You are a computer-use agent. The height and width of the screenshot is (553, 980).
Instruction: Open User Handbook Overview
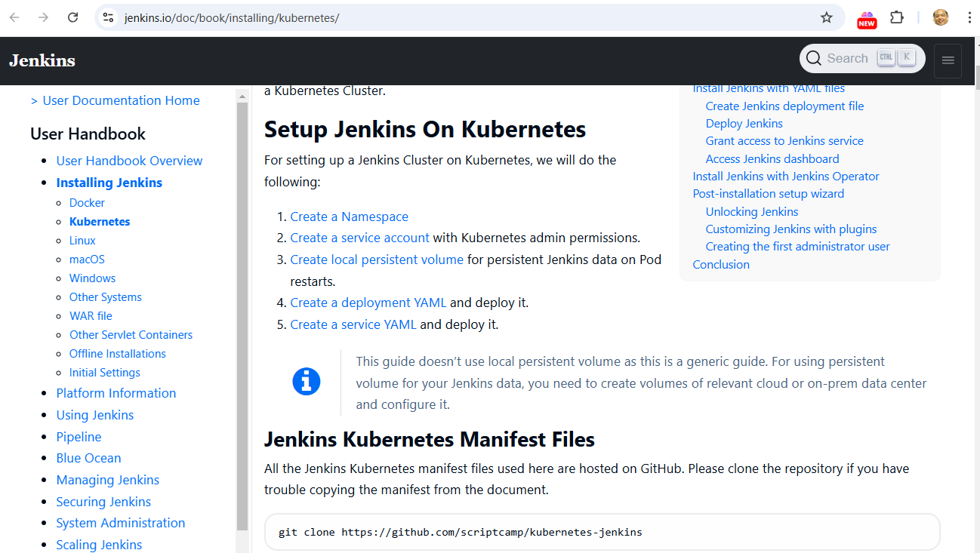point(129,161)
